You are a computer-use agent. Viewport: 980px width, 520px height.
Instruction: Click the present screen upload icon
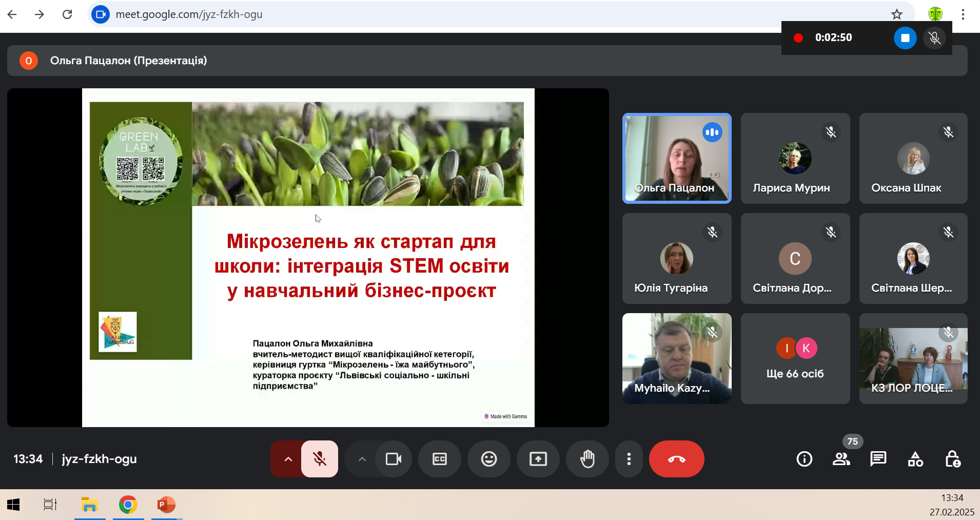[538, 459]
